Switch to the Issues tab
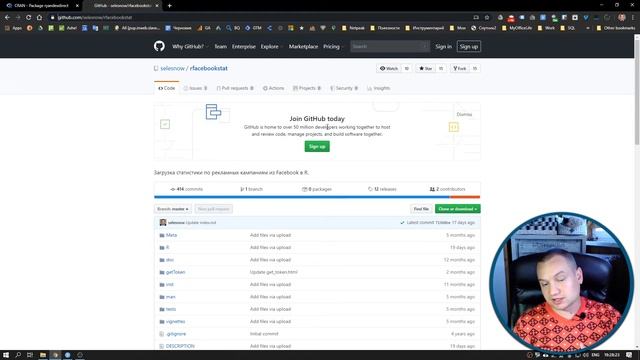The height and width of the screenshot is (360, 640). 196,88
